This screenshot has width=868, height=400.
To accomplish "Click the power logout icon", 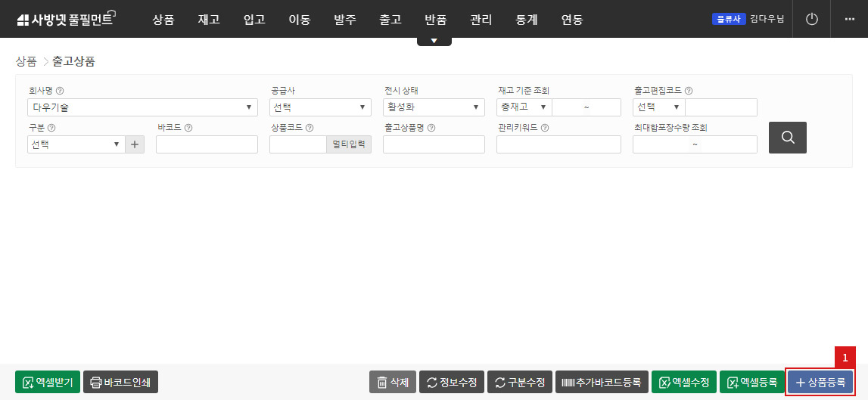I will (811, 20).
